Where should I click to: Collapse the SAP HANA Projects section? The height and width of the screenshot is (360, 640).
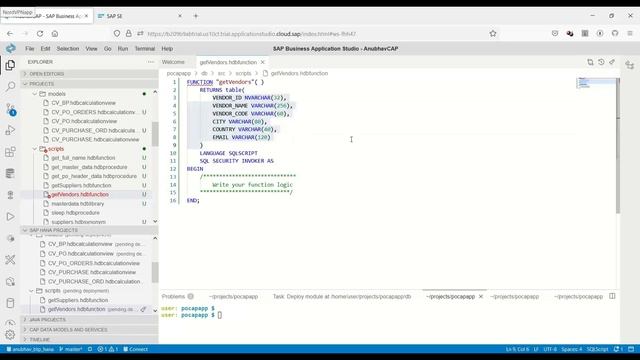point(90,230)
